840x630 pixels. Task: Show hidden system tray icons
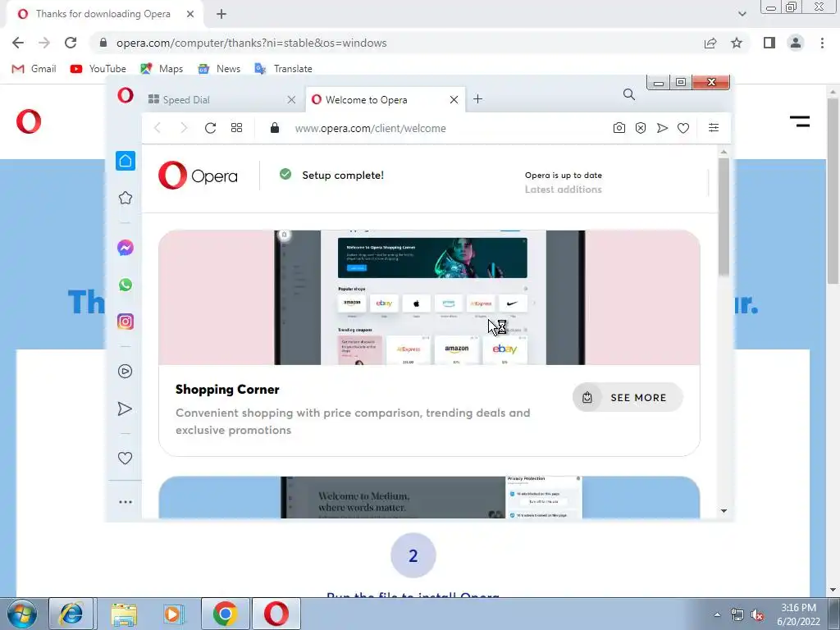pos(717,614)
